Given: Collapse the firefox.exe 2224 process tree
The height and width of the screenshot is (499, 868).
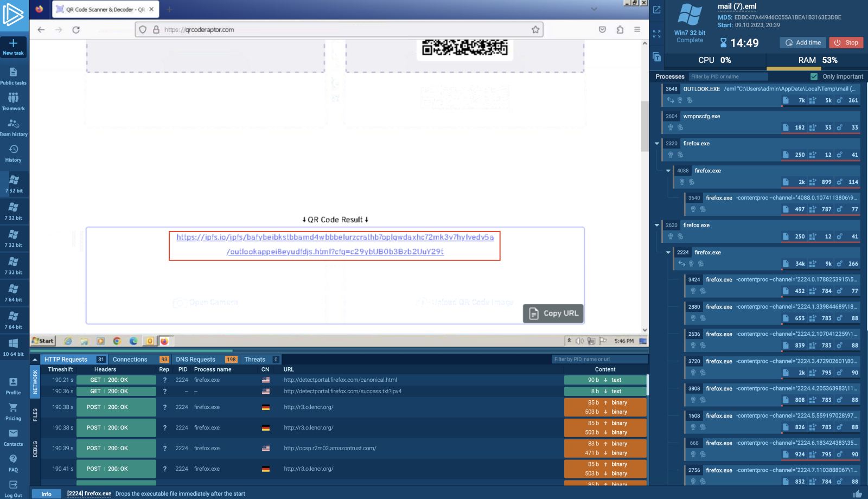Looking at the screenshot, I should point(668,252).
